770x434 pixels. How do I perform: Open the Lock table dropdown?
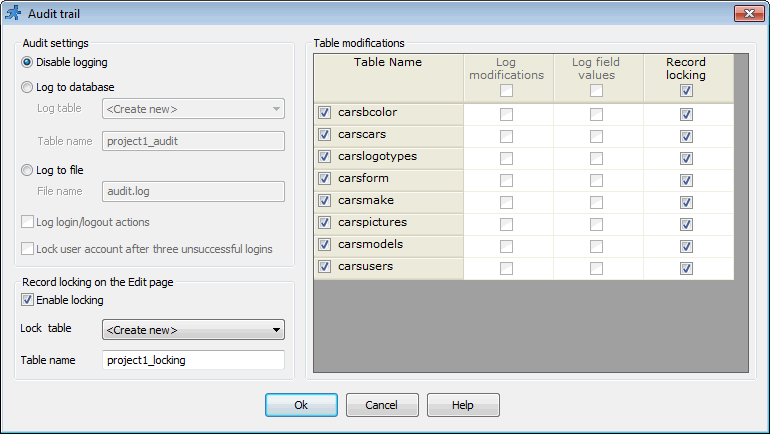tap(193, 330)
